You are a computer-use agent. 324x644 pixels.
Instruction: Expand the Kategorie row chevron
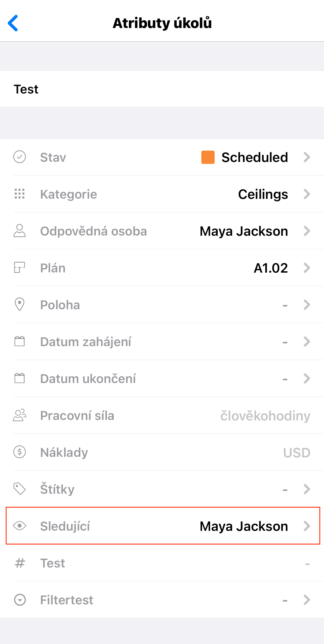coord(307,194)
